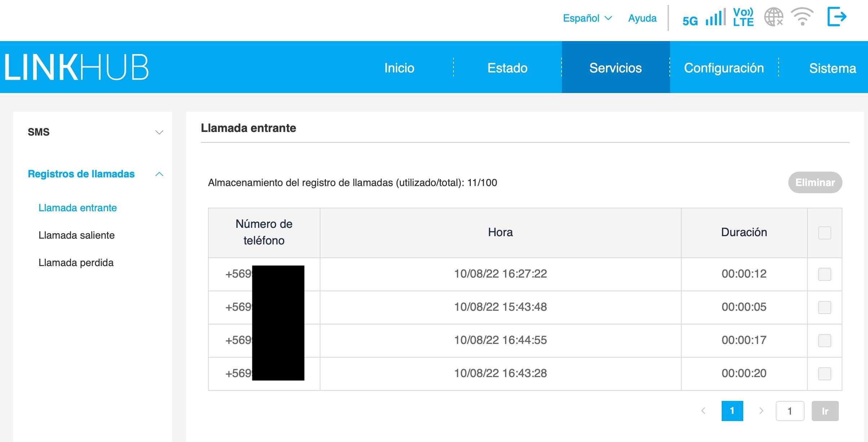The width and height of the screenshot is (868, 442).
Task: Click the page number input field
Action: pos(789,411)
